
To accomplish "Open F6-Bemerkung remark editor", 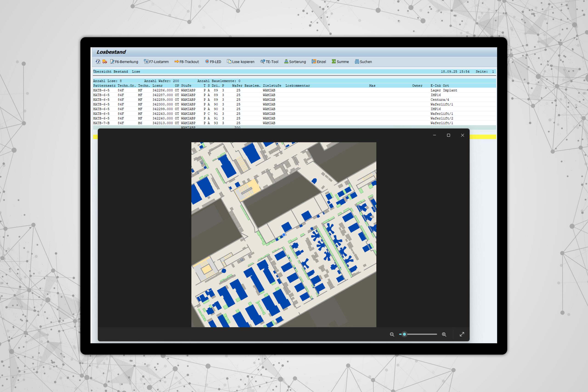I will click(x=124, y=62).
